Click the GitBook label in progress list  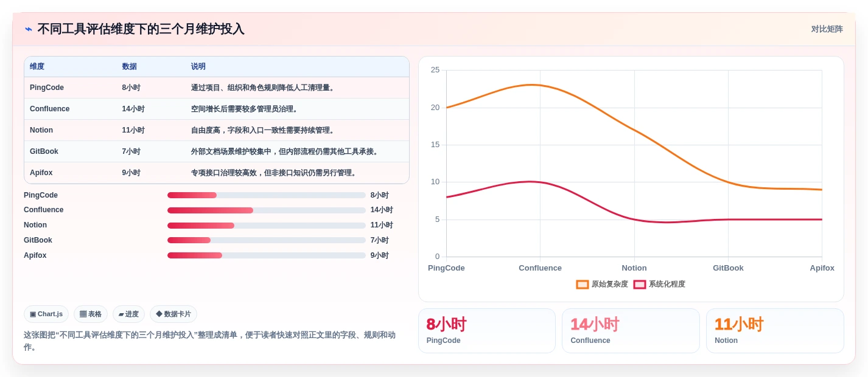[38, 240]
